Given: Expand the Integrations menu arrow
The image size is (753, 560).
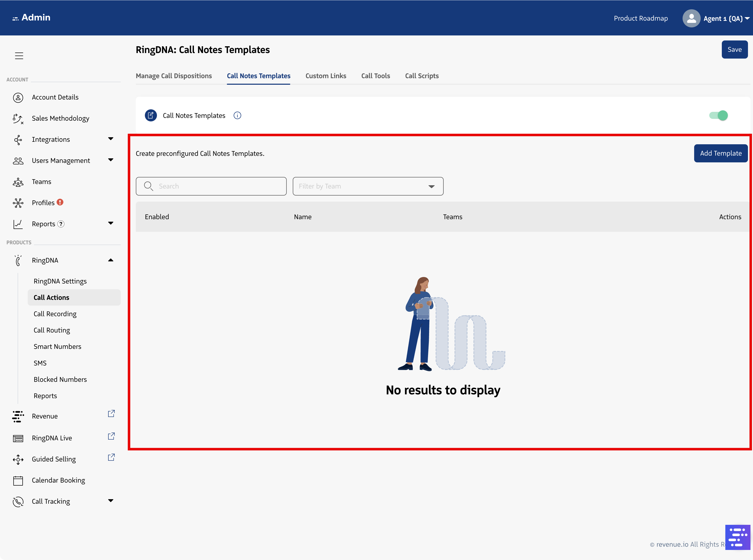Looking at the screenshot, I should point(111,139).
